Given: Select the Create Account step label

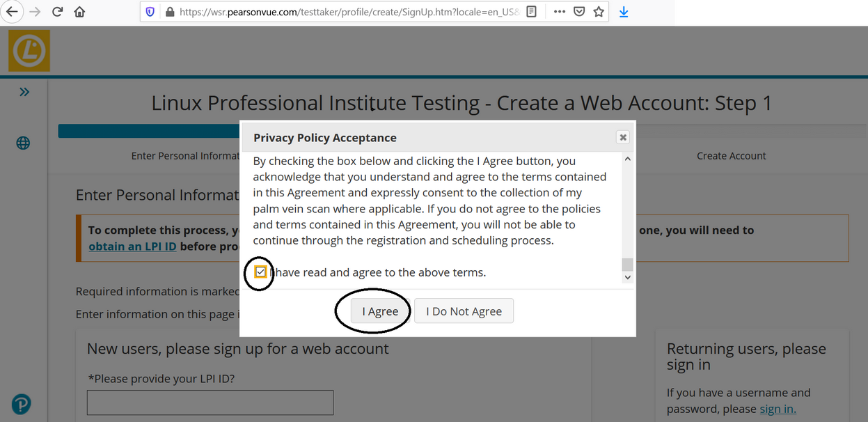Looking at the screenshot, I should point(731,156).
